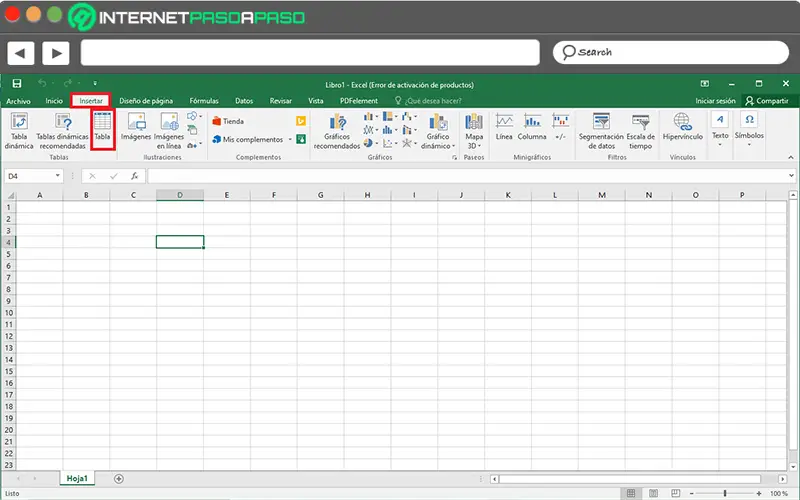Screen dimensions: 800x500
Task: Open Ribbon display options icon
Action: 705,84
